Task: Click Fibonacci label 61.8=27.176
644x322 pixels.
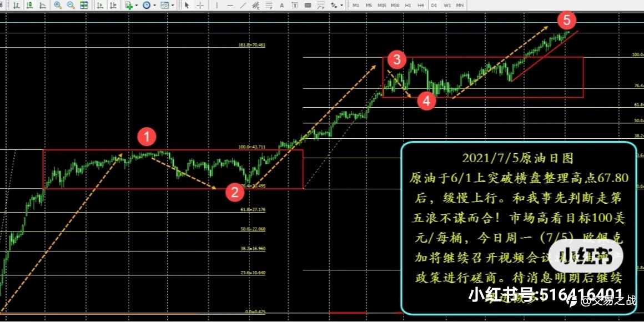Action: tap(253, 209)
